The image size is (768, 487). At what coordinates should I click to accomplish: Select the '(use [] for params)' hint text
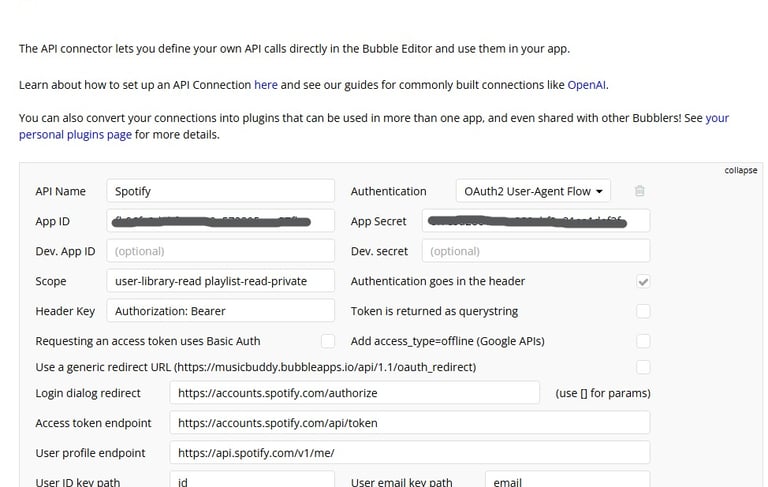[603, 393]
